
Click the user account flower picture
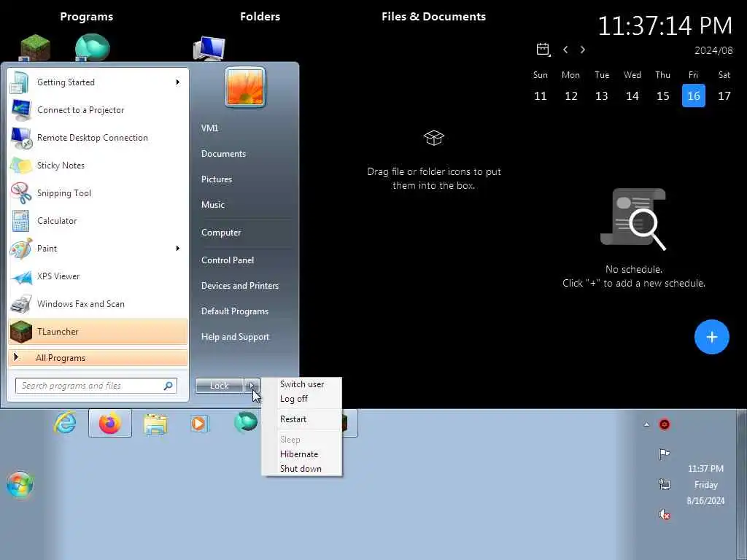[245, 87]
